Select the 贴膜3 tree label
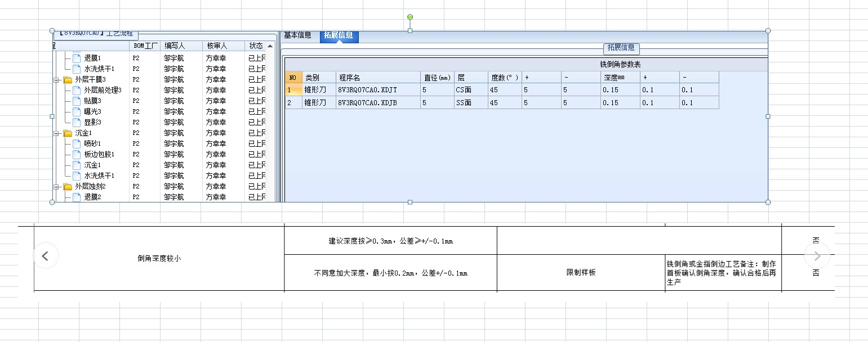 pyautogui.click(x=92, y=101)
